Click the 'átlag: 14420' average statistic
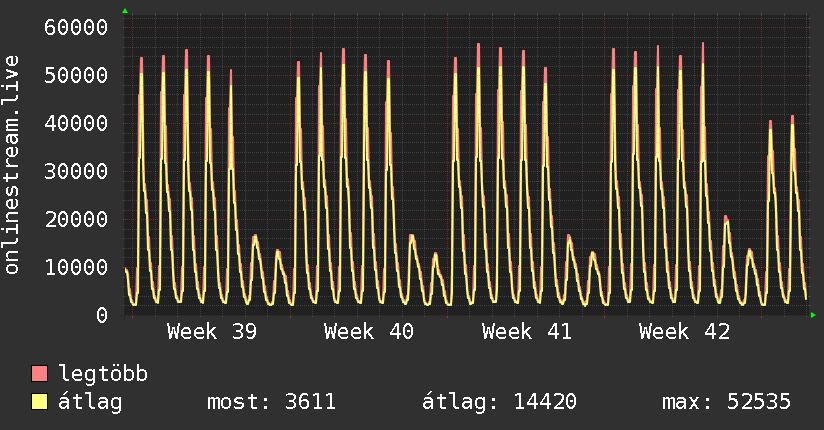 pos(499,402)
